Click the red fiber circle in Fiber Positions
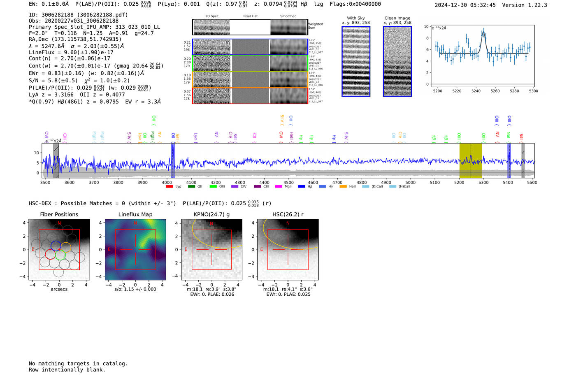This screenshot has width=576, height=392. pos(51,254)
